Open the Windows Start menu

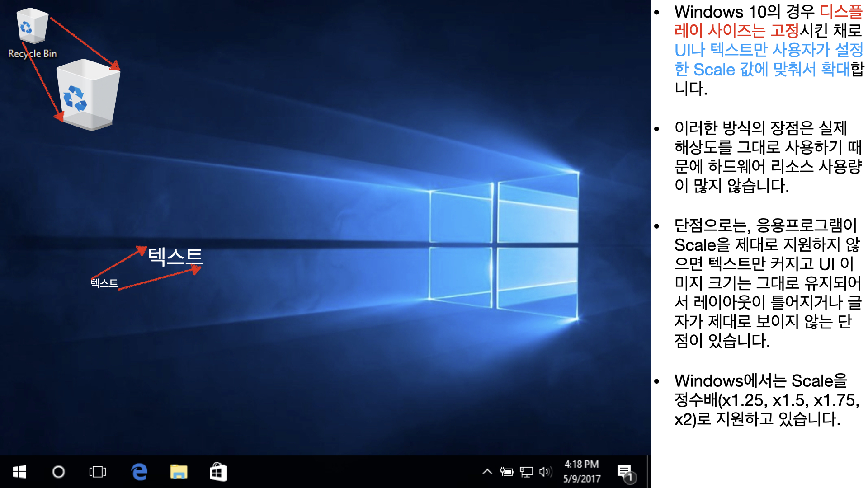(19, 472)
